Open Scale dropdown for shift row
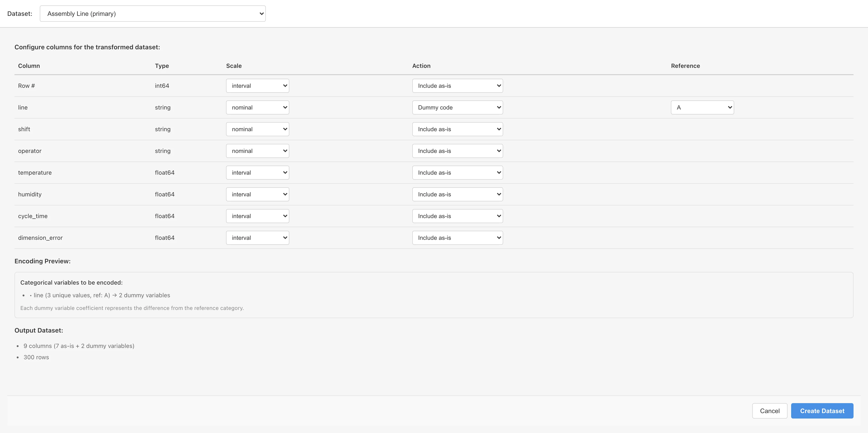 (257, 129)
